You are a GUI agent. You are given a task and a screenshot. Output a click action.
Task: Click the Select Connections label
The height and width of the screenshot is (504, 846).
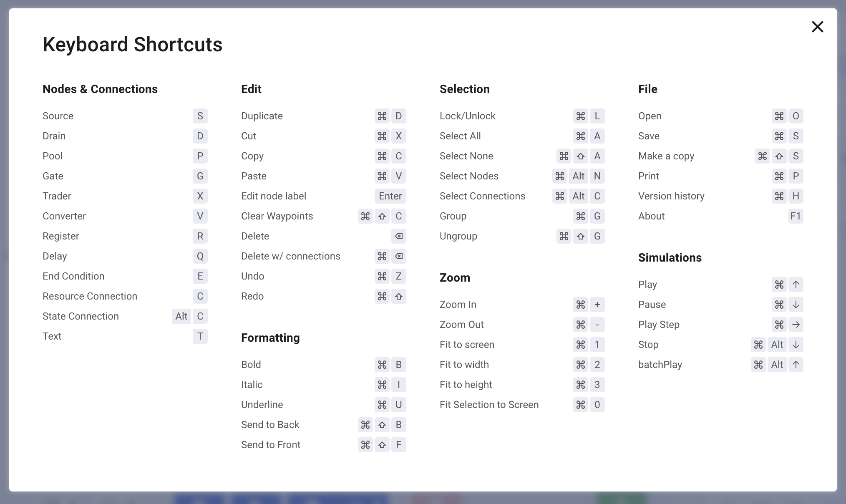click(x=483, y=196)
